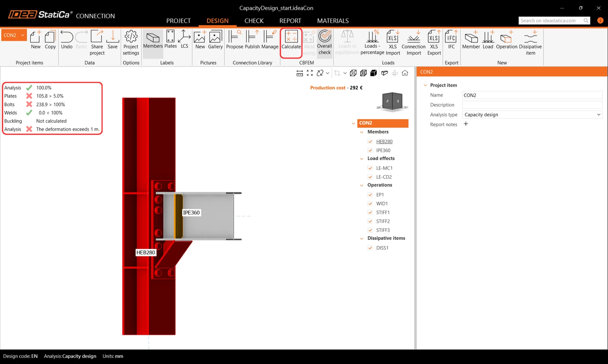Uncheck the WID1 operation checkbox
Viewport: 608px width, 364px height.
[370, 203]
